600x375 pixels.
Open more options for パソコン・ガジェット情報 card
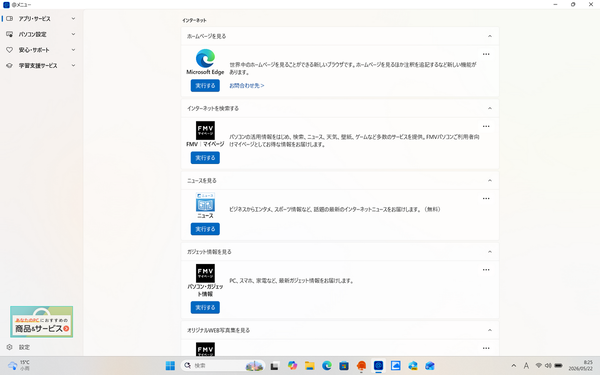tap(486, 270)
